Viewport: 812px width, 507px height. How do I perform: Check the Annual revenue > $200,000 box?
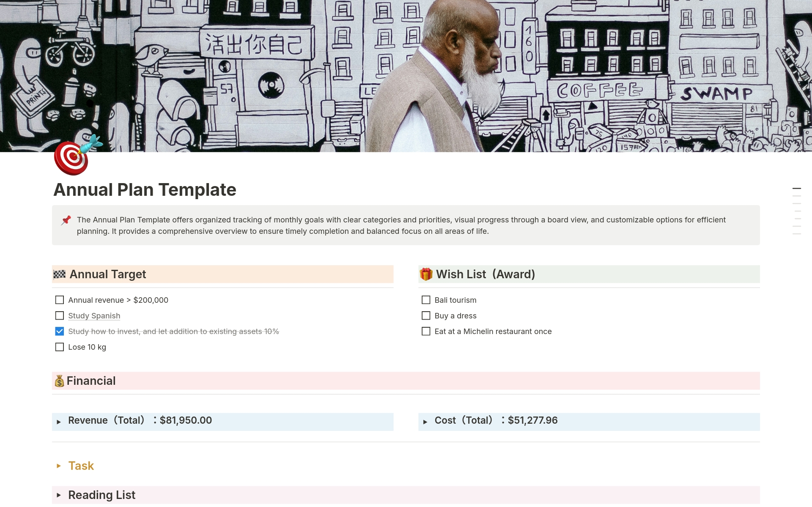click(x=60, y=300)
